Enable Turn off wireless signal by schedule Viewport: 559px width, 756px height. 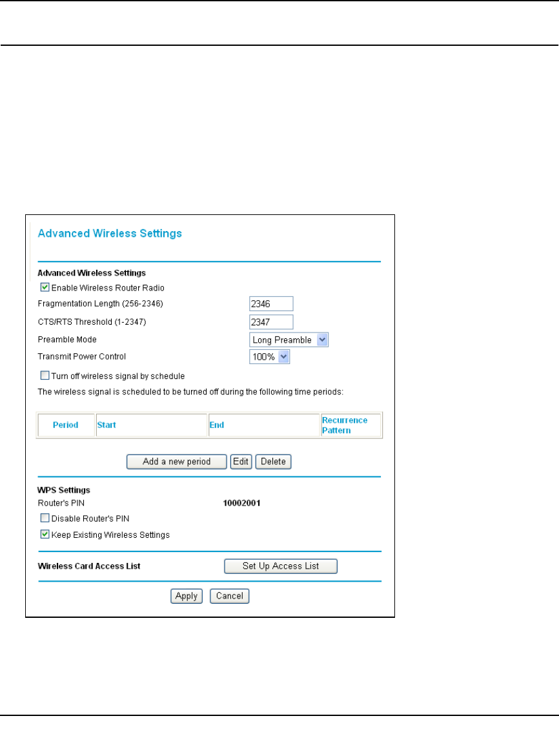(x=45, y=375)
